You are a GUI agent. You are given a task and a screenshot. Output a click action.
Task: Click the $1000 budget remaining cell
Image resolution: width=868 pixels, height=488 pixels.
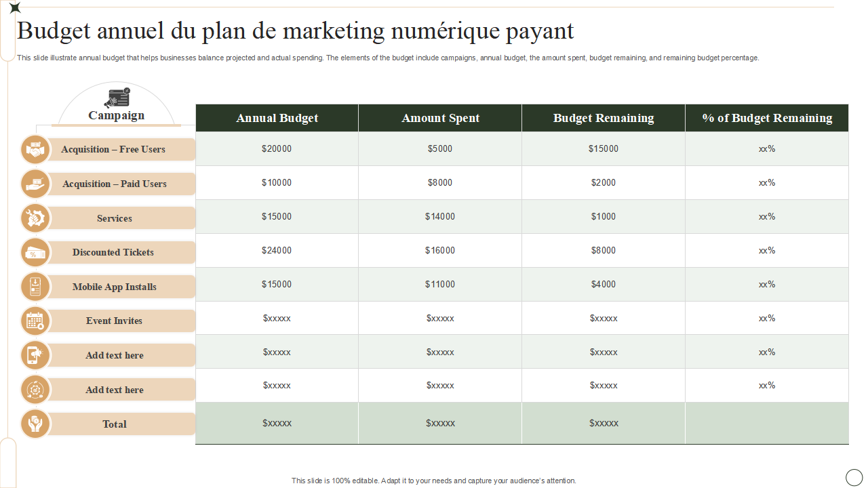click(604, 216)
